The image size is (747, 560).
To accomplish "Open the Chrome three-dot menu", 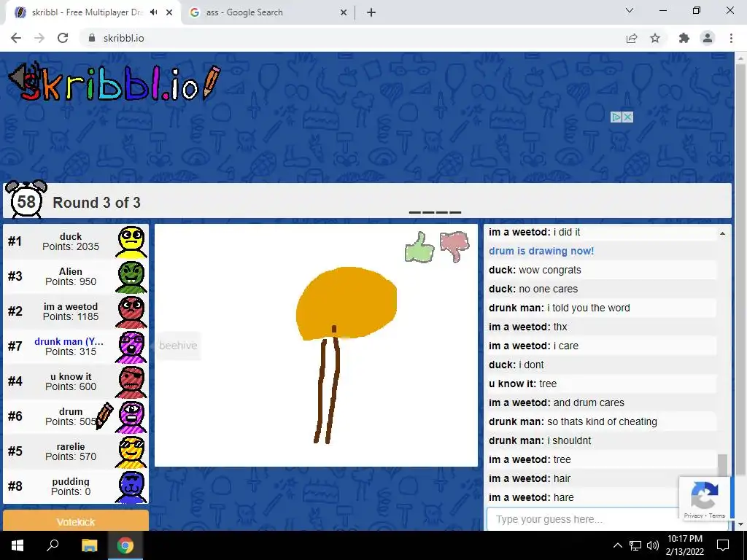I will [x=731, y=38].
